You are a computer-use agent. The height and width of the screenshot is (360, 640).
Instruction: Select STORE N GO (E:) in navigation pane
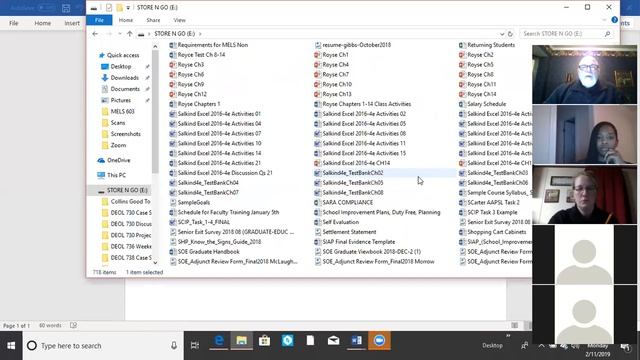click(127, 190)
